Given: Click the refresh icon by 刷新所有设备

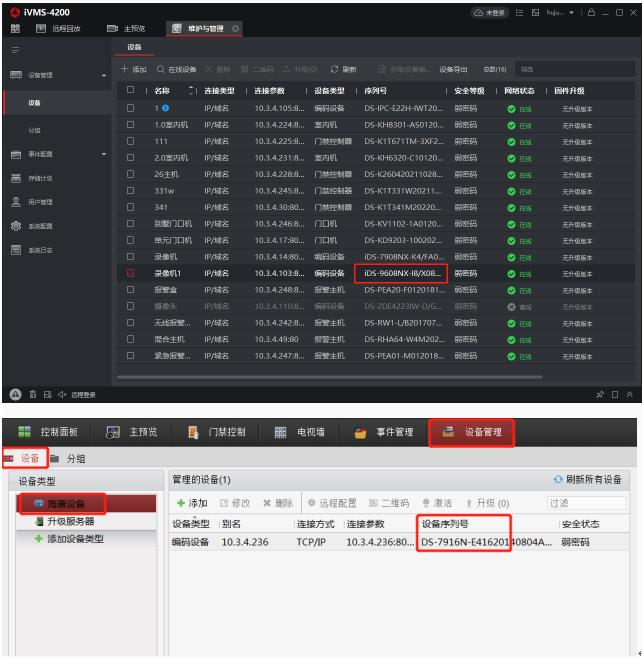Looking at the screenshot, I should click(558, 479).
